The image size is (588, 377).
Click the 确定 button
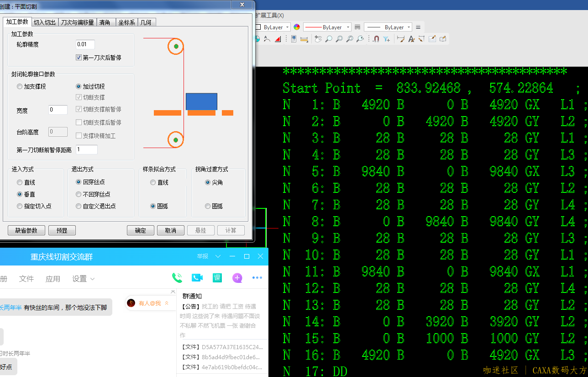click(x=141, y=230)
